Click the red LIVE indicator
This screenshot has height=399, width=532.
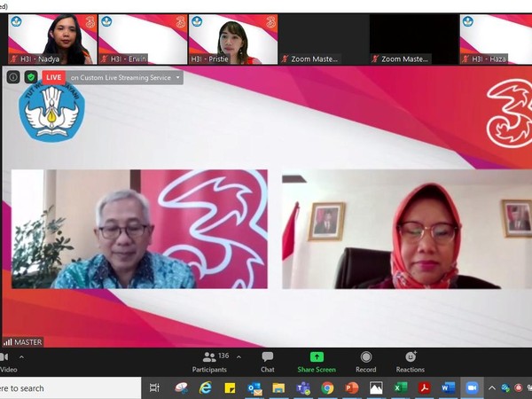(x=54, y=77)
